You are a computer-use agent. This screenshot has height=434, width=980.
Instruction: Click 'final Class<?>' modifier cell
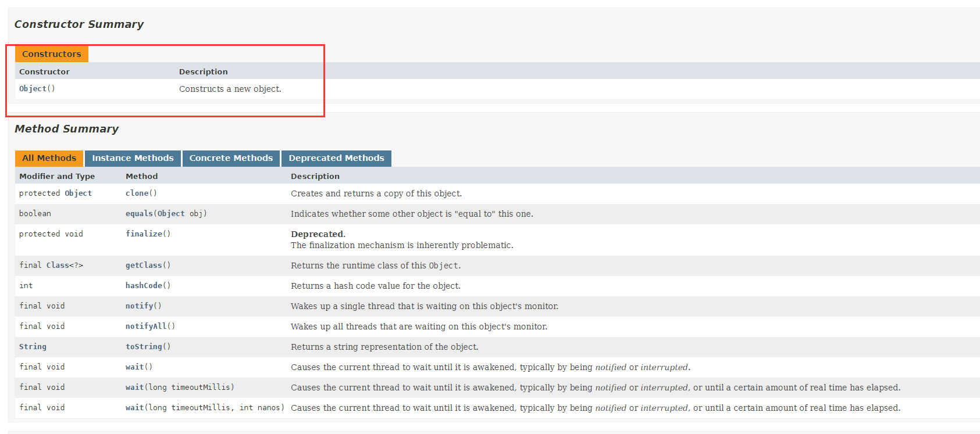(51, 266)
